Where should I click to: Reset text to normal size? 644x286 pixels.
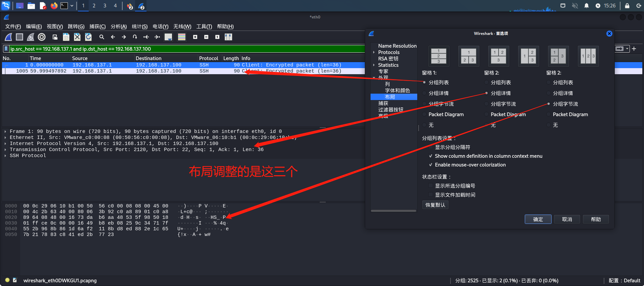[217, 37]
